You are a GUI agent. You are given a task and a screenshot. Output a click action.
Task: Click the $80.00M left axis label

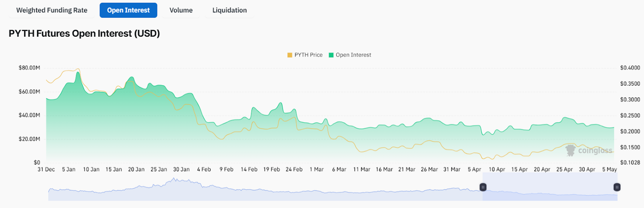(29, 68)
